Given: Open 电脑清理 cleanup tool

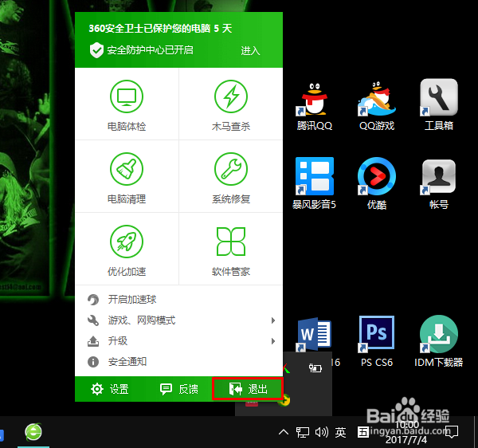Looking at the screenshot, I should 127,177.
